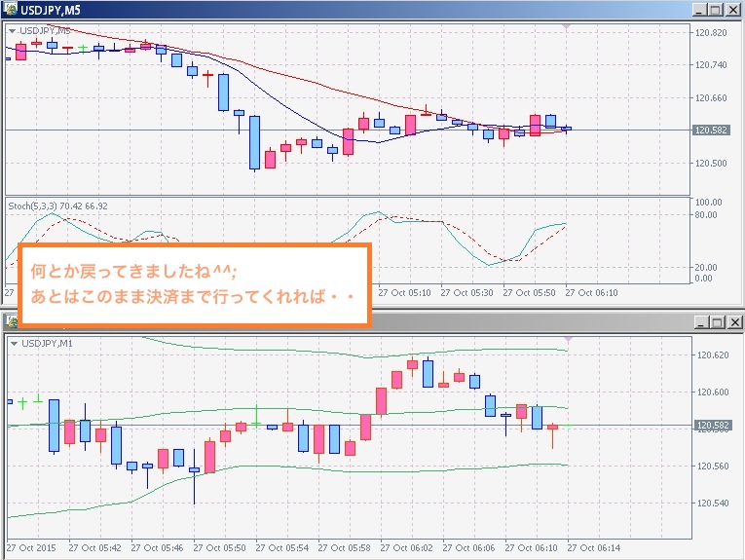The height and width of the screenshot is (560, 745).
Task: Select the 120.582 price tag on M1 chart
Action: pos(710,426)
